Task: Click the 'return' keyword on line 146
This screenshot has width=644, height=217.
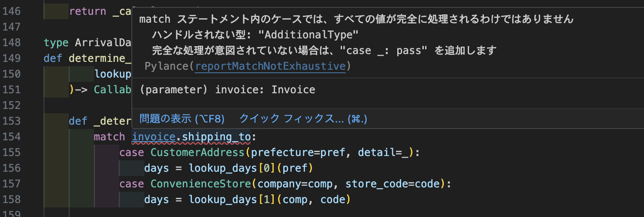Action: click(x=87, y=11)
